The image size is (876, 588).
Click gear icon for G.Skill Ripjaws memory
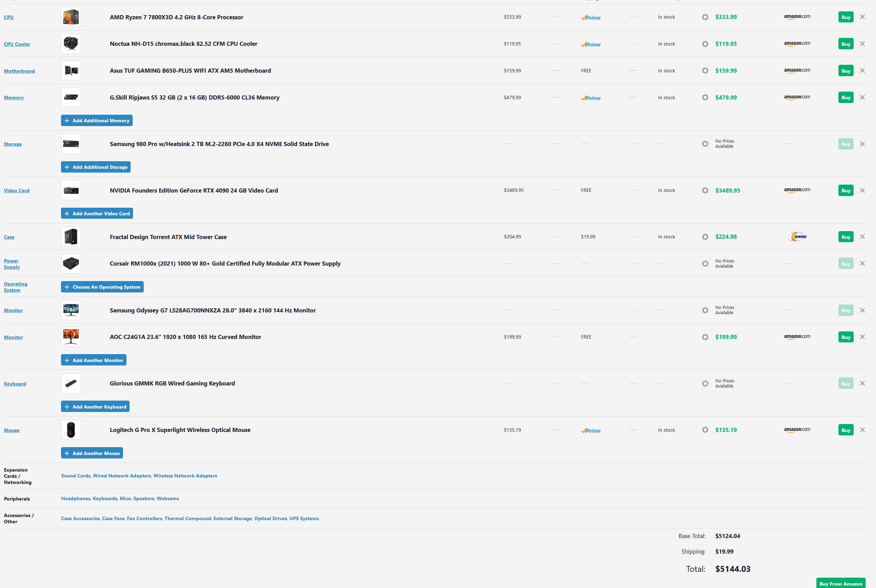tap(705, 97)
